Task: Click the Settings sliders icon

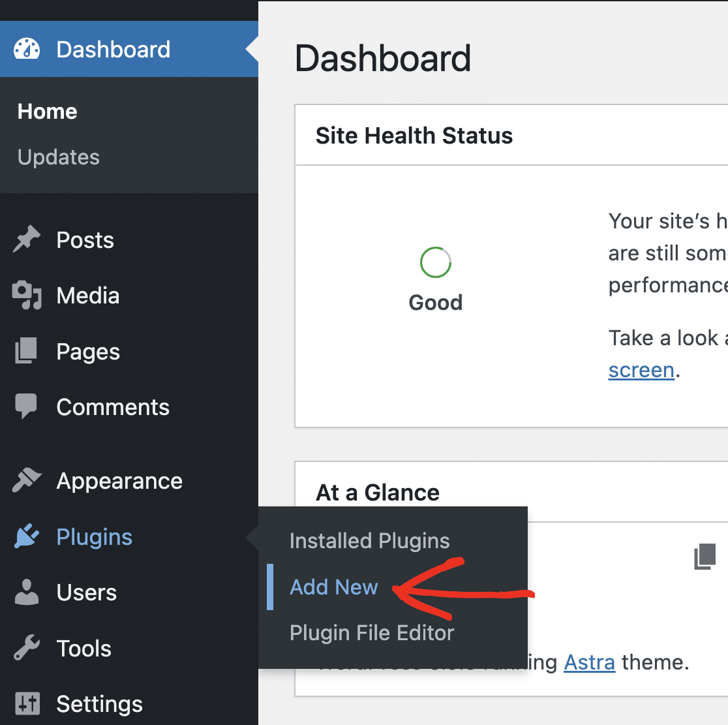Action: (x=27, y=703)
